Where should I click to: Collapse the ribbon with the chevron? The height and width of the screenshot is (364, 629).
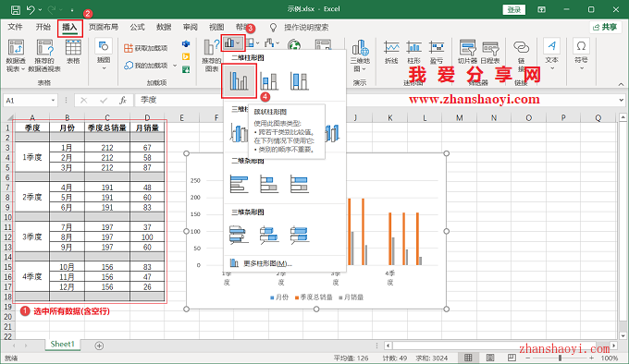[621, 84]
